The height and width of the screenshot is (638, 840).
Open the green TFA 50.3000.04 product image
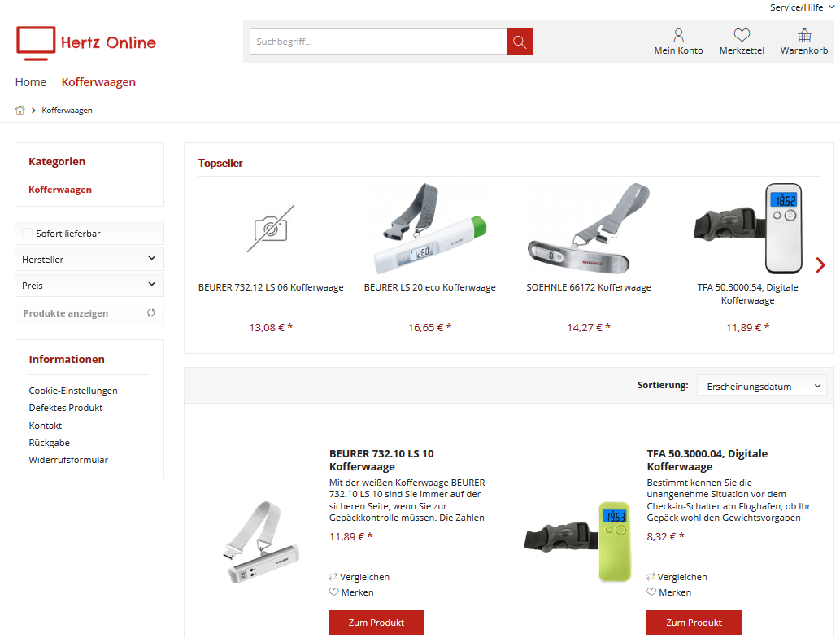[x=578, y=542]
